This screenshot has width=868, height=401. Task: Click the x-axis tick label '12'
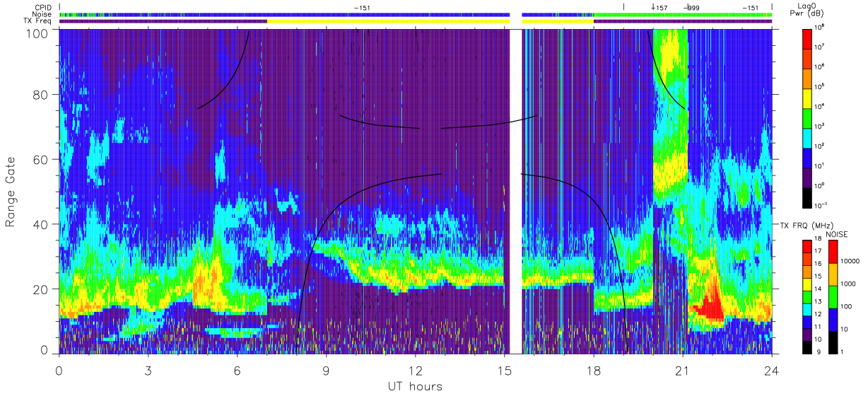pos(416,370)
